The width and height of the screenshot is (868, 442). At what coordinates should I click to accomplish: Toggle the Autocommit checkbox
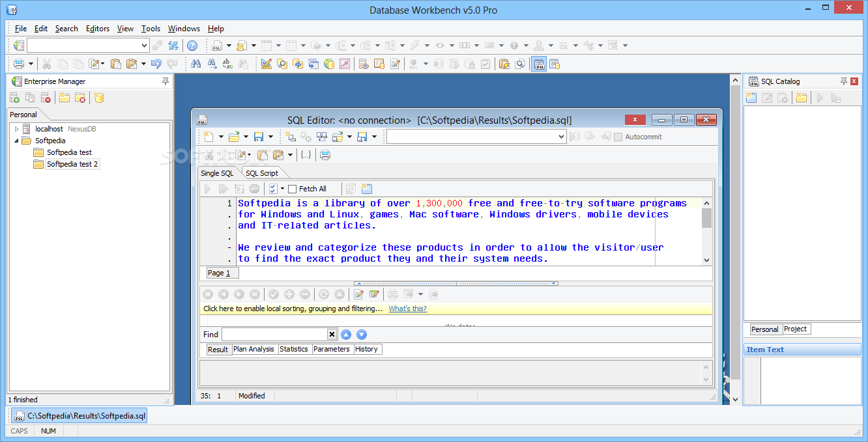[618, 137]
